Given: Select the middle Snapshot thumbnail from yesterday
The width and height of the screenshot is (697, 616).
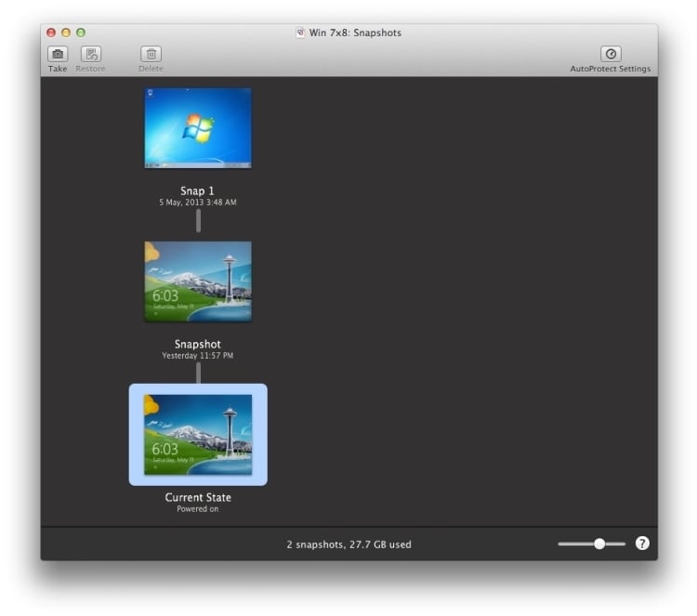Looking at the screenshot, I should [198, 282].
